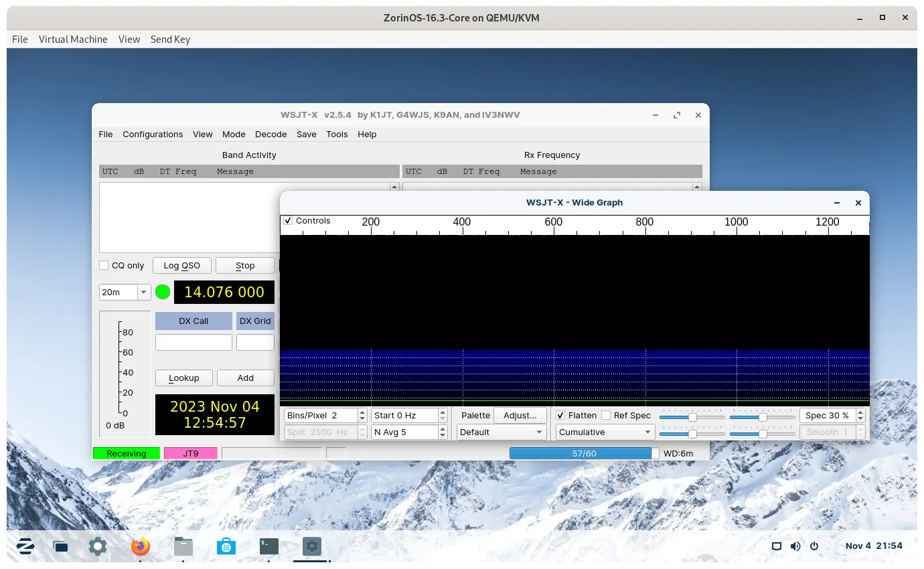This screenshot has height=569, width=924.
Task: Minimize the WSJT-X main window
Action: coord(656,115)
